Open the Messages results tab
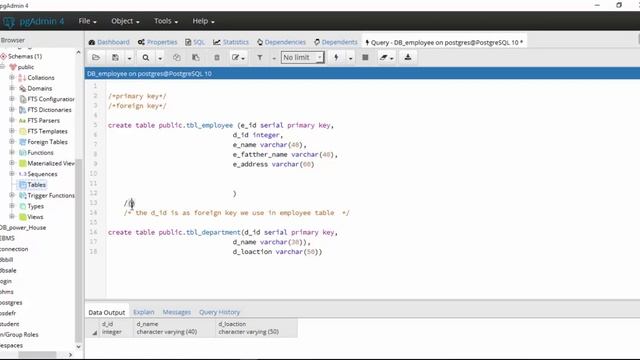The height and width of the screenshot is (360, 640). (177, 312)
